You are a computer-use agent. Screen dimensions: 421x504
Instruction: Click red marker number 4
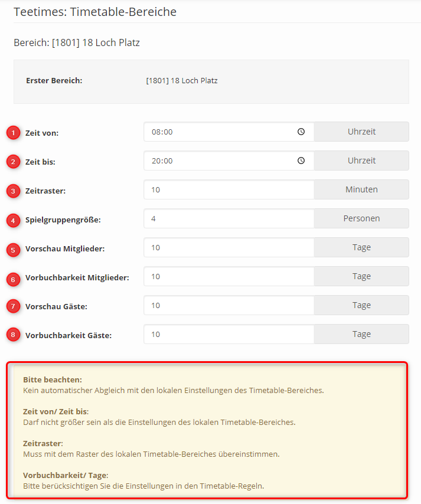13,220
